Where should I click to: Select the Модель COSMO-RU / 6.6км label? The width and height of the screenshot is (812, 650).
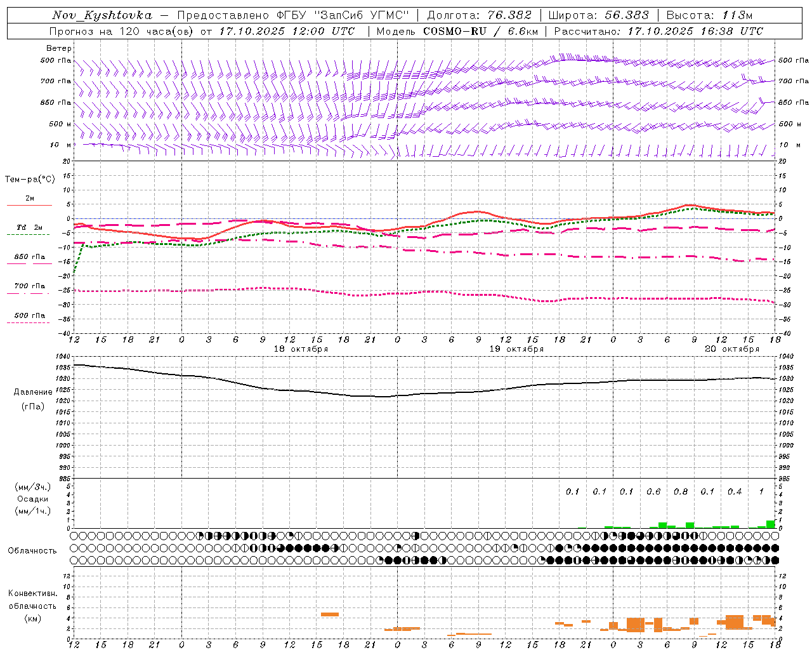(x=456, y=31)
